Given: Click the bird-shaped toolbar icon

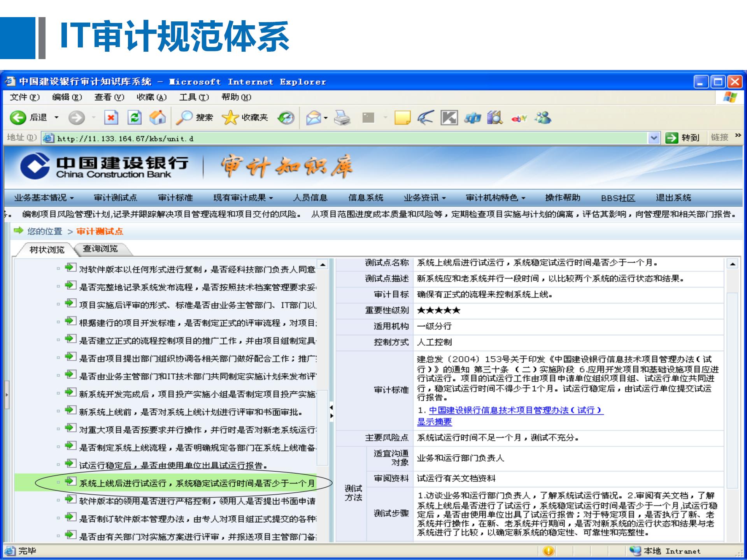Looking at the screenshot, I should pos(425,117).
